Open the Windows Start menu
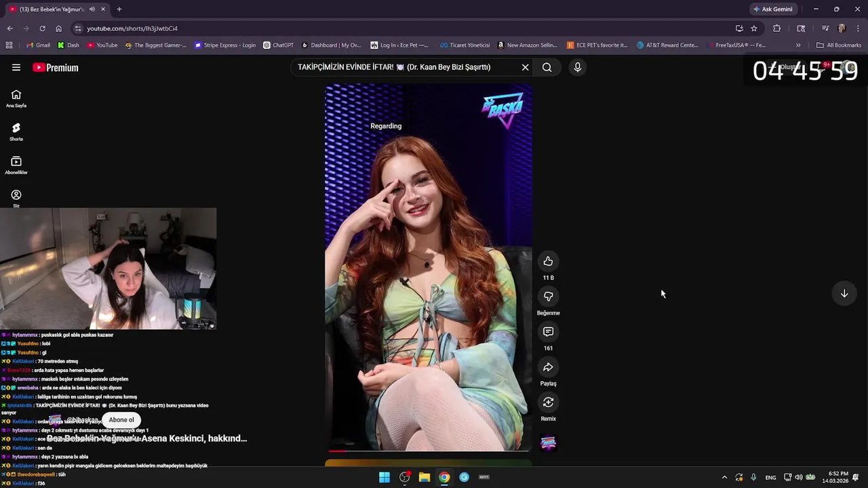 pyautogui.click(x=384, y=477)
